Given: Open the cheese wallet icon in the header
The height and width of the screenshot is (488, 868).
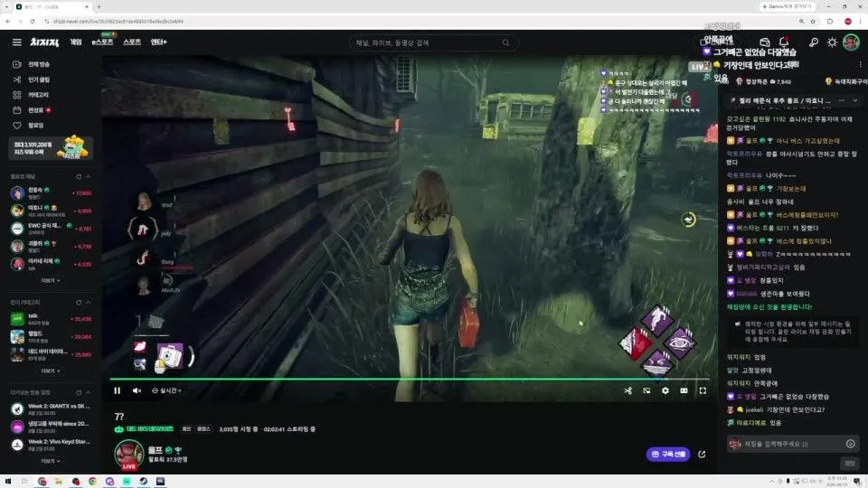Looking at the screenshot, I should pos(765,42).
